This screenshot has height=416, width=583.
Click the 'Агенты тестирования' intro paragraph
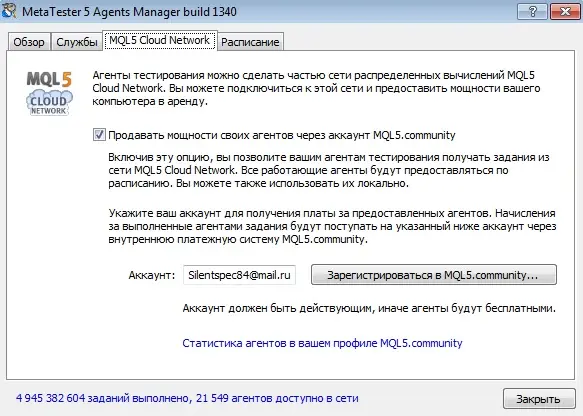pos(316,88)
